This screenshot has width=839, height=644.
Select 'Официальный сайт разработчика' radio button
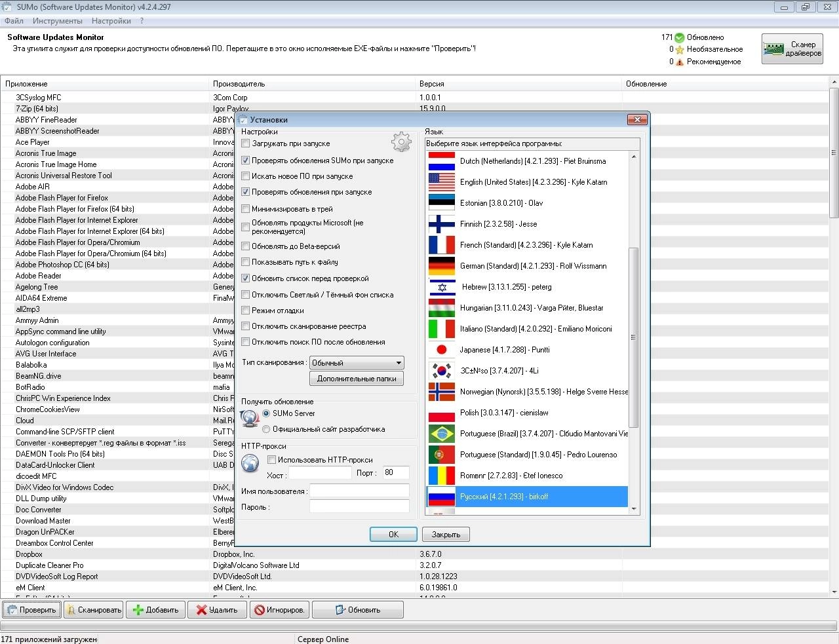coord(266,429)
